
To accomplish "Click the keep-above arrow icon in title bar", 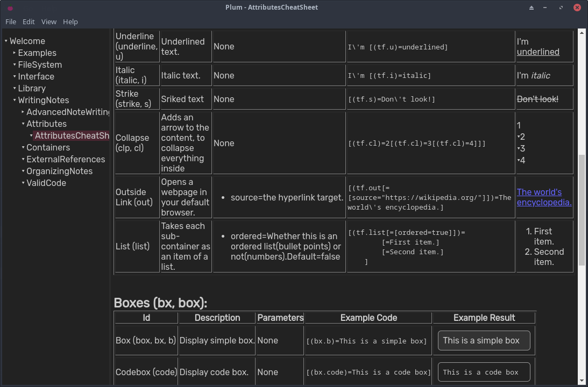I will click(532, 8).
